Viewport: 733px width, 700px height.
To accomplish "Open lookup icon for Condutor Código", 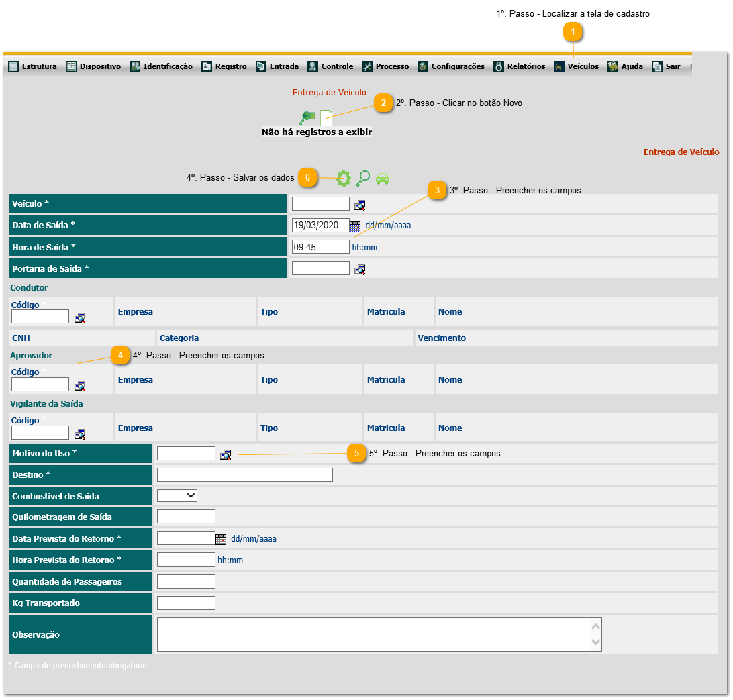I will (x=80, y=318).
